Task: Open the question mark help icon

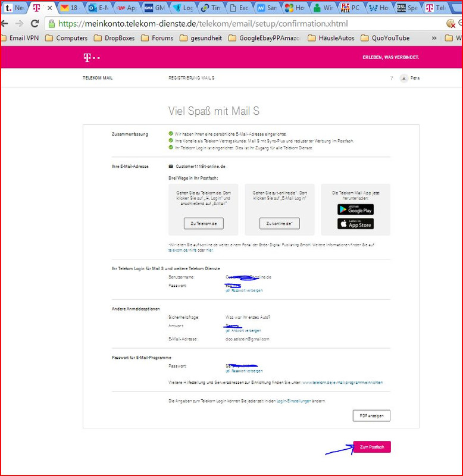Action: click(x=392, y=79)
